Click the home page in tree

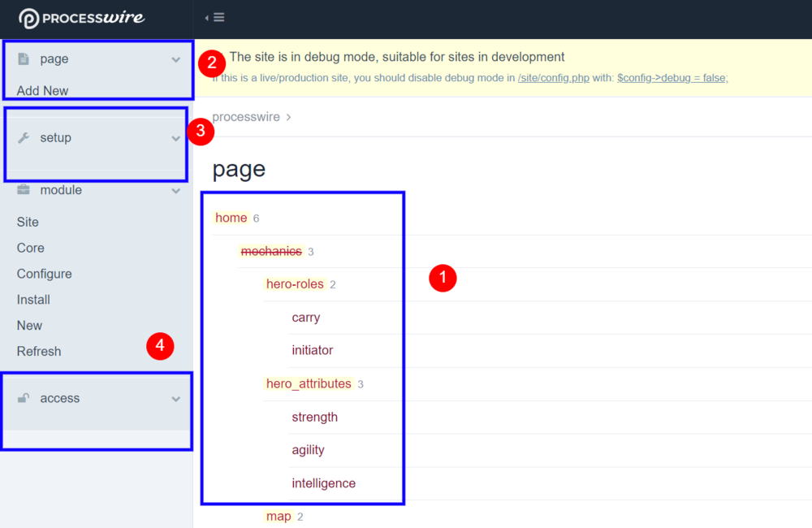pyautogui.click(x=231, y=218)
